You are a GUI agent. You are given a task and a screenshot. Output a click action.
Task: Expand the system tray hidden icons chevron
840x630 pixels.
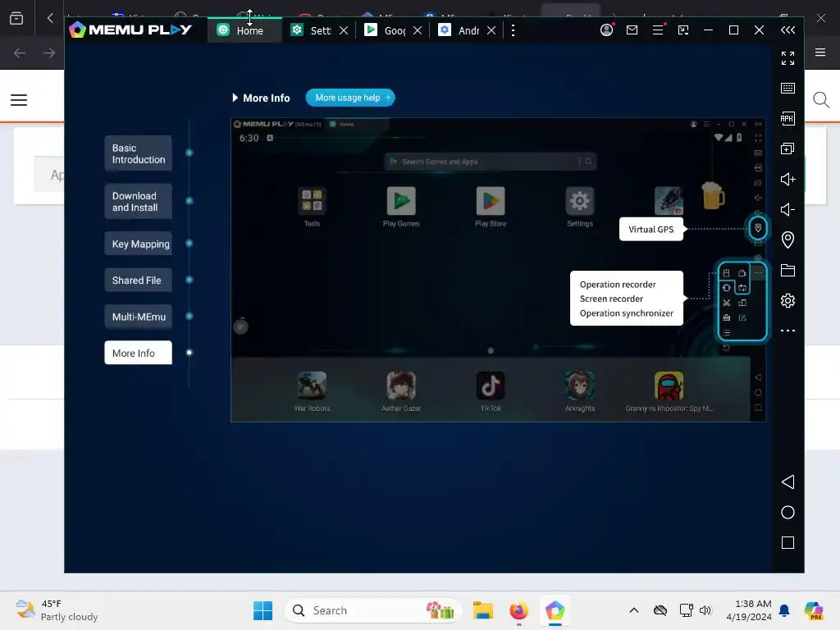pos(634,610)
